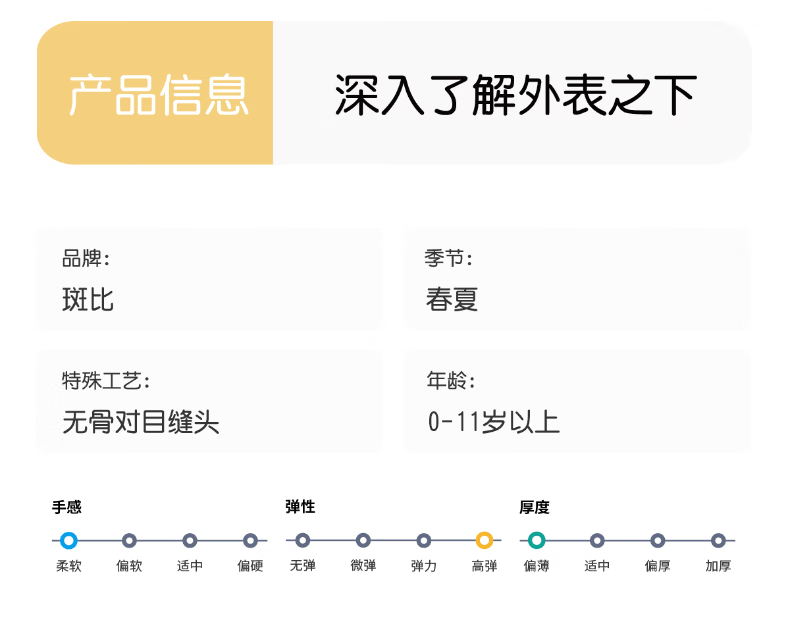Click the 厚度 slider label
The image size is (790, 620).
click(534, 507)
